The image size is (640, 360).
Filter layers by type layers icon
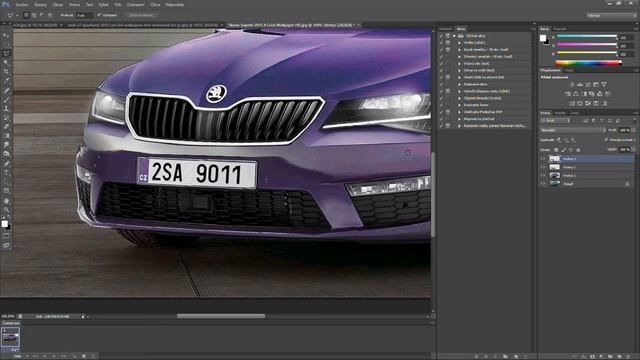tap(602, 121)
